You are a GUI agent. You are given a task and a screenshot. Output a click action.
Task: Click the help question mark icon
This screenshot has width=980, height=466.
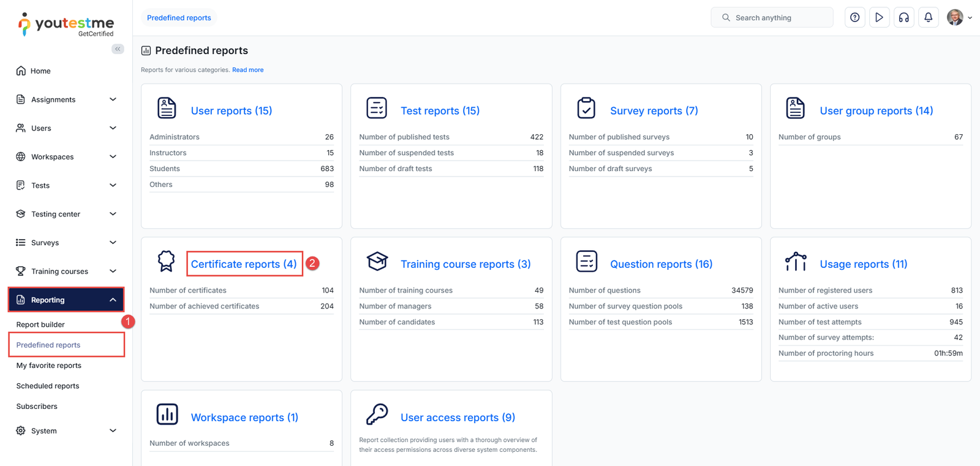[854, 18]
